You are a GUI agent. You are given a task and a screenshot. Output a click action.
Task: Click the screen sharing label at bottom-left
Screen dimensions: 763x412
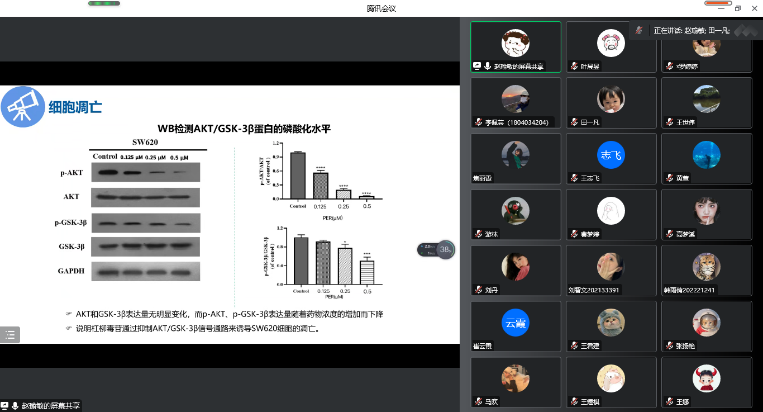(x=45, y=405)
